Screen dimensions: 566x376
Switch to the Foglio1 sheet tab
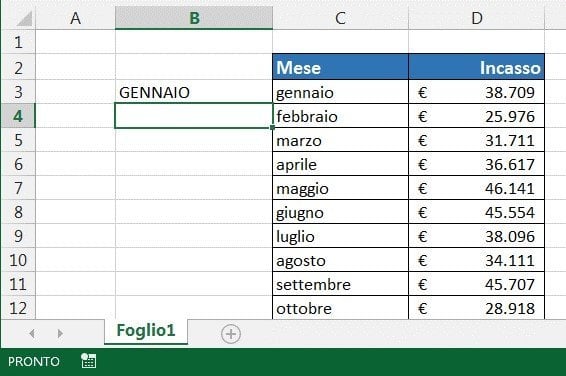(146, 331)
